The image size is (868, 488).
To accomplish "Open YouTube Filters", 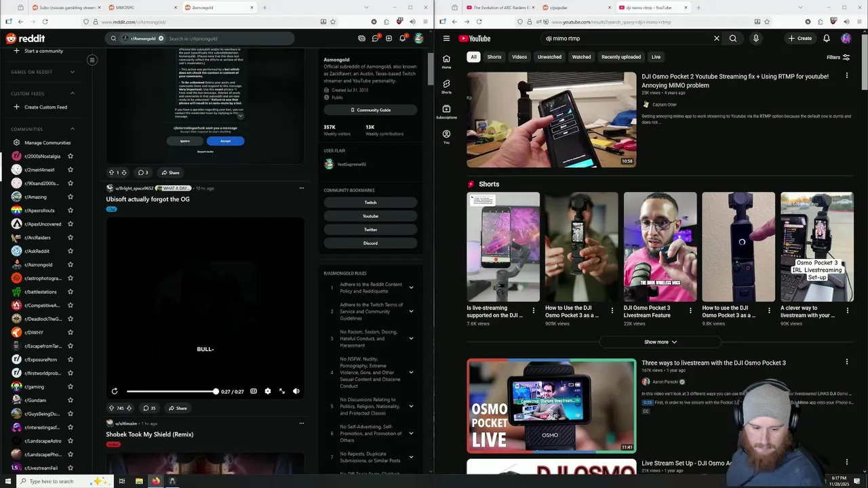I will (x=838, y=57).
